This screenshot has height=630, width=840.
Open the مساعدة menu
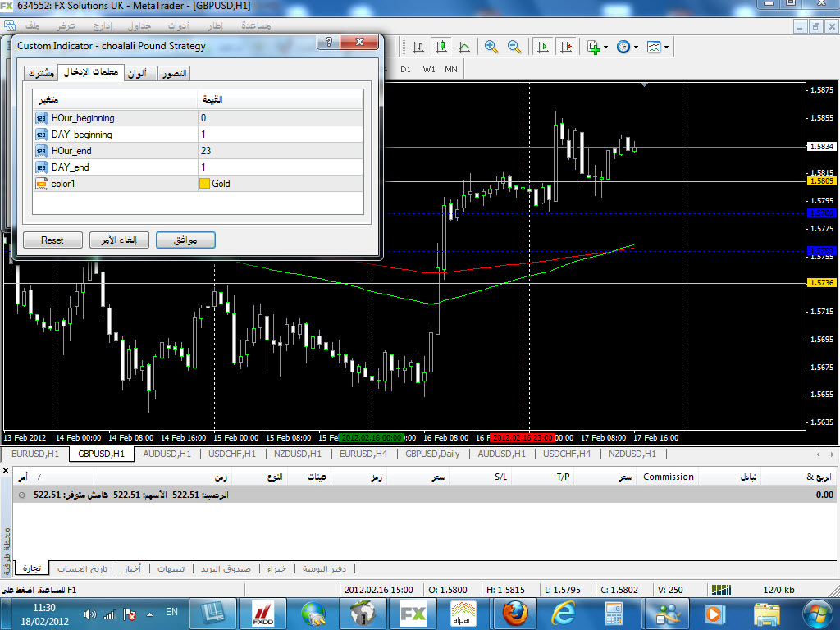(256, 25)
